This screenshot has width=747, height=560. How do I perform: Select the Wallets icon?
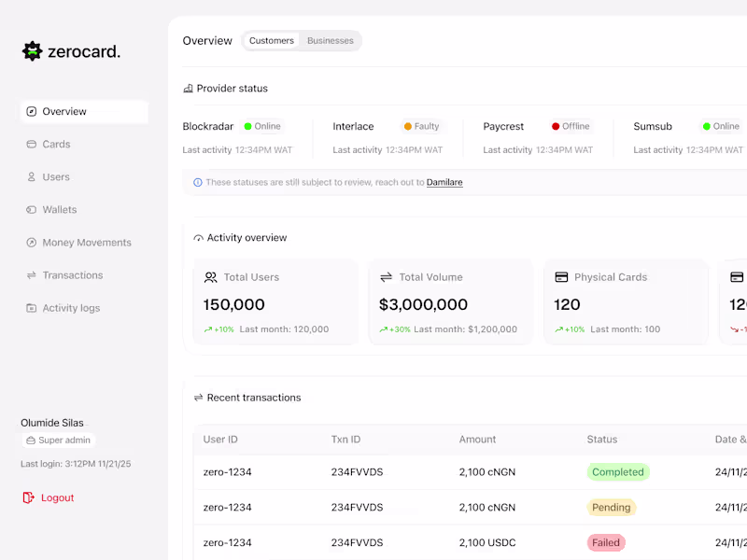31,209
